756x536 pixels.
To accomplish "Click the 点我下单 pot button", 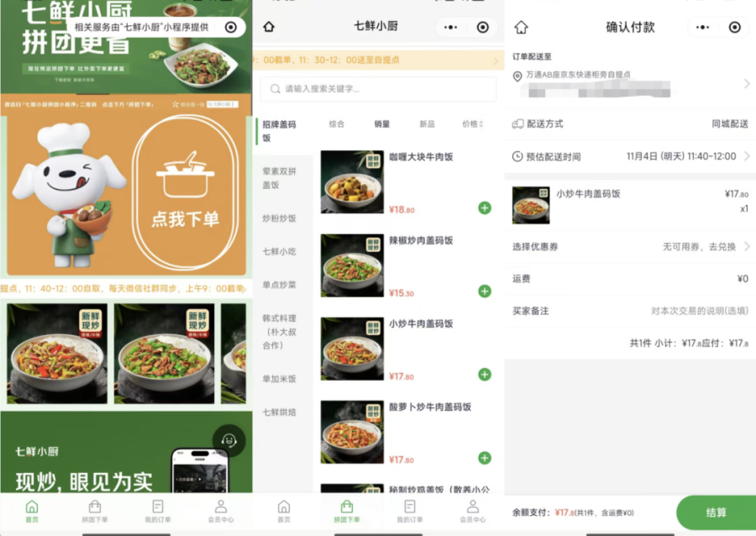I will click(x=186, y=197).
